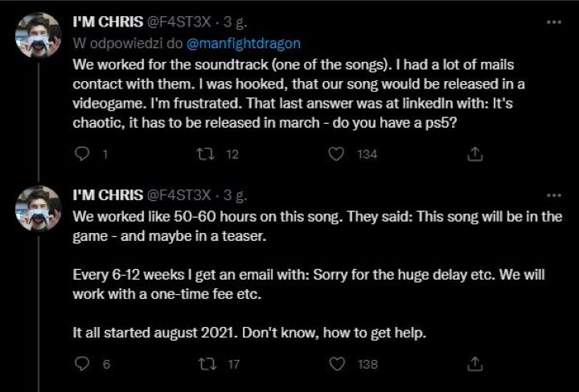Click the second tweet's profile avatar

tap(39, 209)
